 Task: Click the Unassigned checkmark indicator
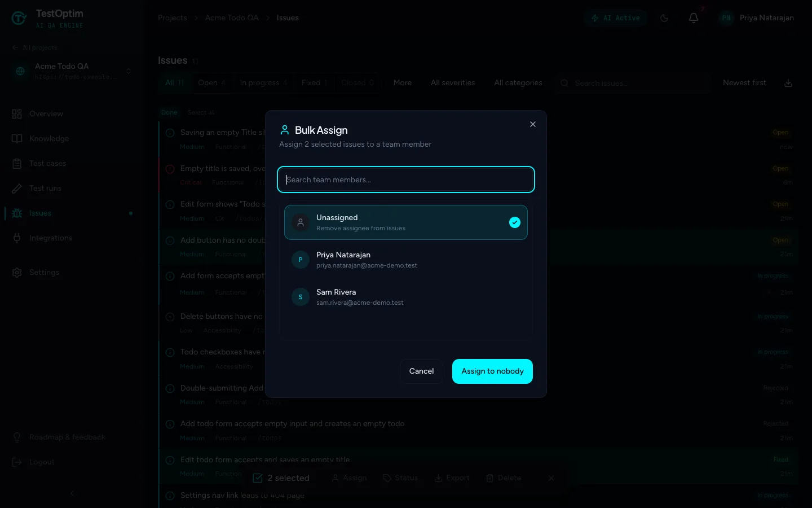pos(515,222)
